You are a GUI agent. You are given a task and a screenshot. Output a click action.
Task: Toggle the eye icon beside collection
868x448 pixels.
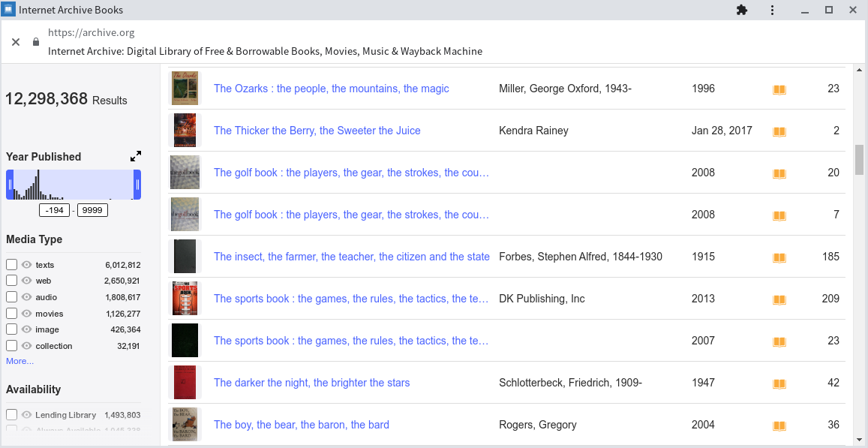26,345
